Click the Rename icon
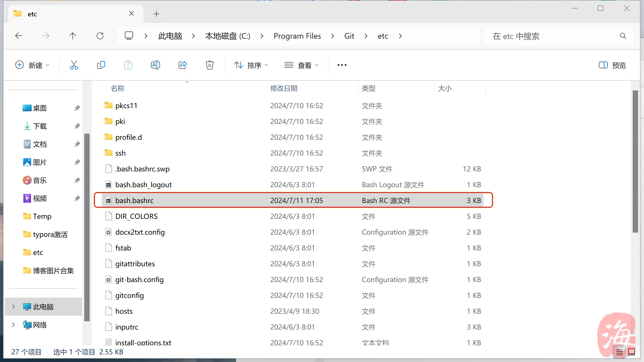This screenshot has height=362, width=644. 155,65
